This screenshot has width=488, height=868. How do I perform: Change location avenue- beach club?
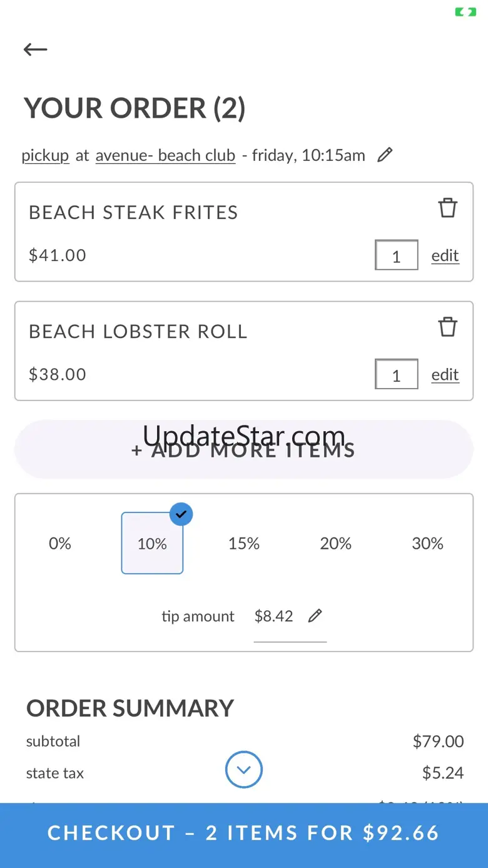[x=165, y=155]
